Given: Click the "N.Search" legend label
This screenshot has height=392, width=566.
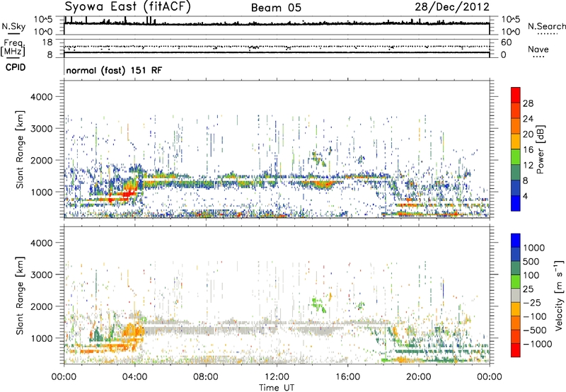Looking at the screenshot, I should pyautogui.click(x=547, y=26).
